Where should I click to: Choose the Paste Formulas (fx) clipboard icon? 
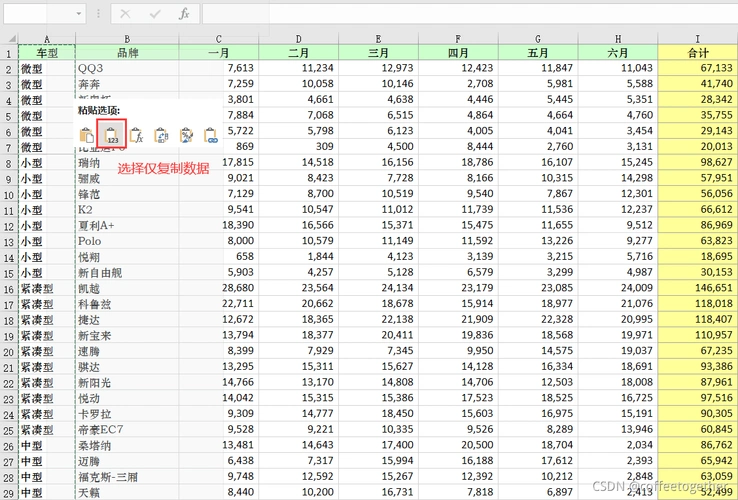click(137, 133)
